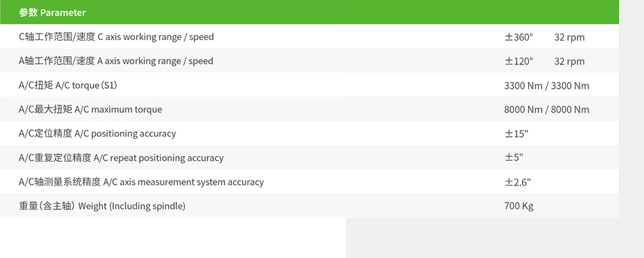Select the A/C positioning accuracy label

click(98, 133)
